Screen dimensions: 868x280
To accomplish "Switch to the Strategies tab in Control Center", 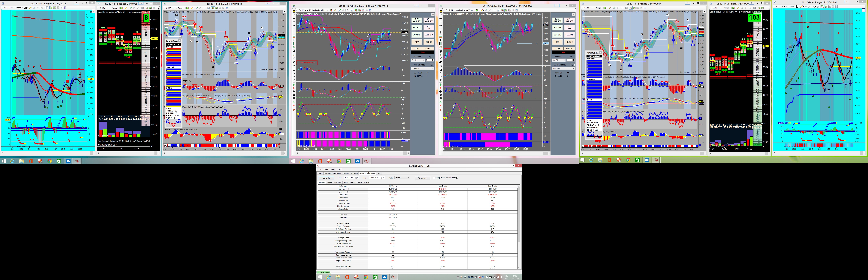I will tap(328, 173).
